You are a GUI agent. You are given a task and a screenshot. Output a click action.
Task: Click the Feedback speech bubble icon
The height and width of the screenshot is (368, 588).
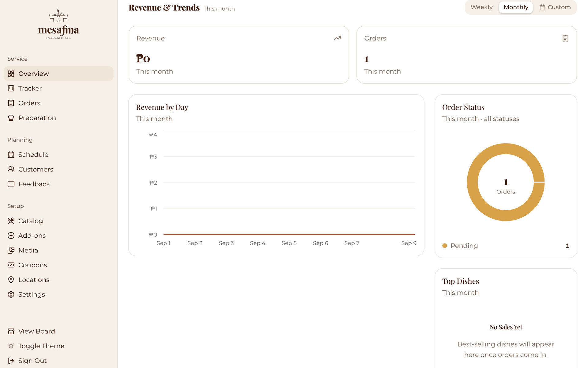[x=11, y=184]
